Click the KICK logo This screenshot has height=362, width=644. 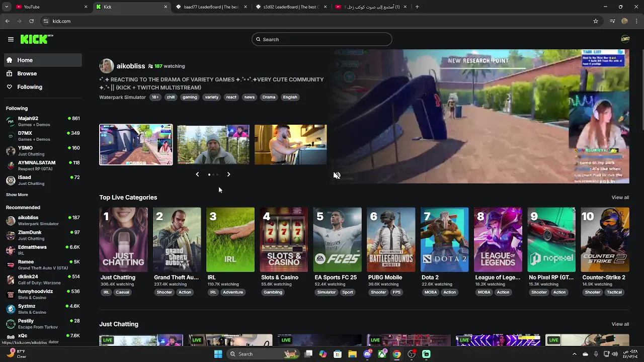[x=37, y=39]
